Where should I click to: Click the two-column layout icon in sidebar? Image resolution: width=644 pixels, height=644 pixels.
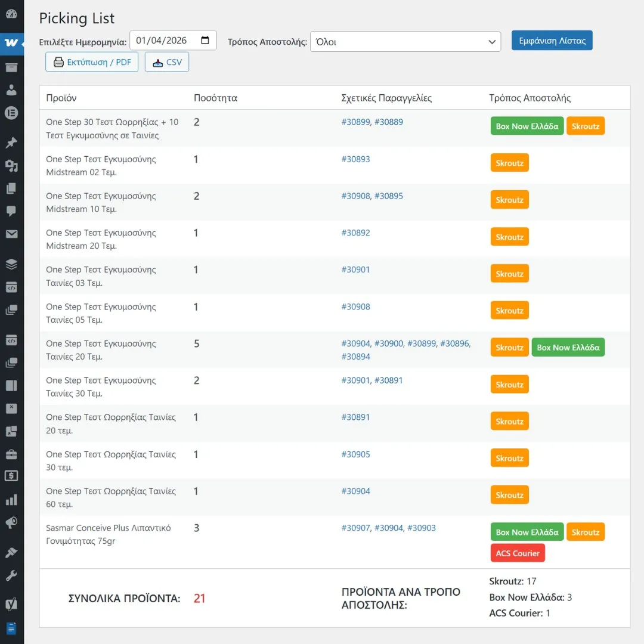point(11,385)
